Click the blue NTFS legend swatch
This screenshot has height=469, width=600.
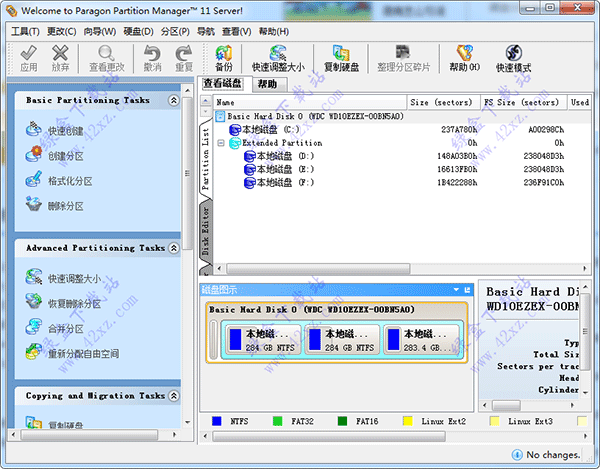pyautogui.click(x=217, y=421)
